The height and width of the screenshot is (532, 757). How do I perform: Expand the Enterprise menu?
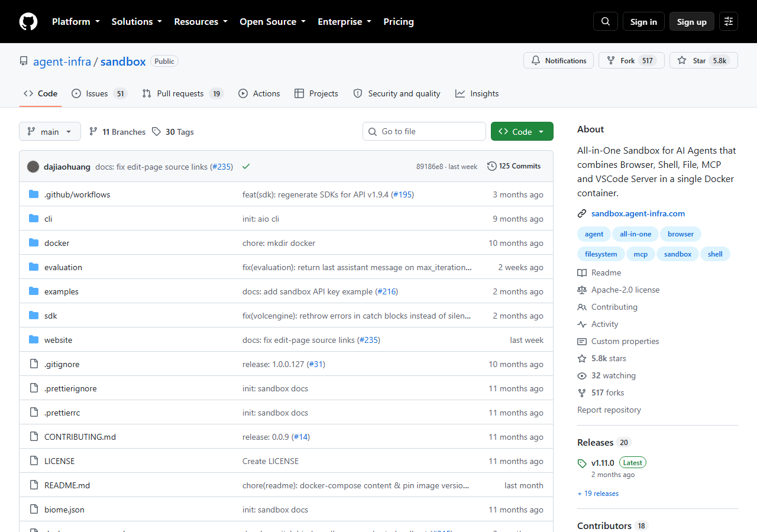(345, 21)
